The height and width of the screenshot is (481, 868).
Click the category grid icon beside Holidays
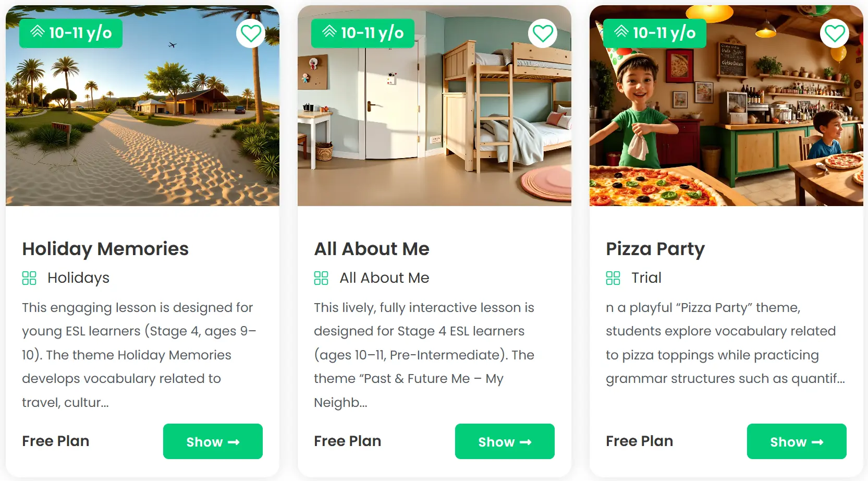pyautogui.click(x=29, y=278)
